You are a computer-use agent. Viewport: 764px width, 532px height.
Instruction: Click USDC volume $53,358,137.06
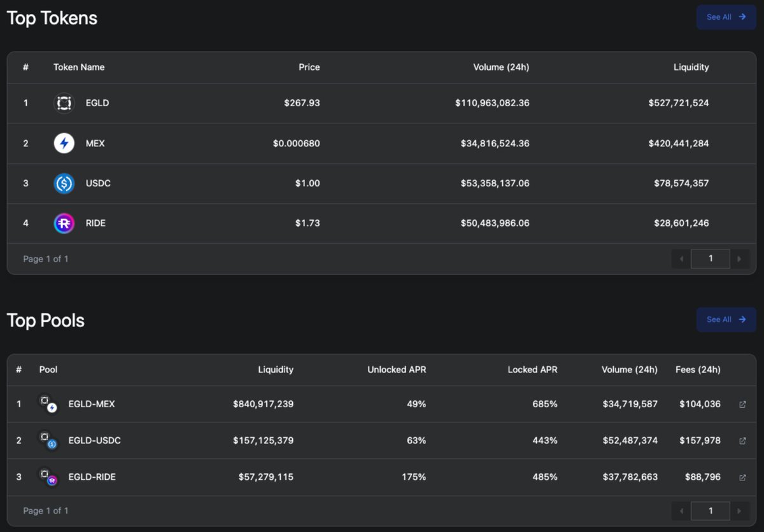click(x=495, y=183)
